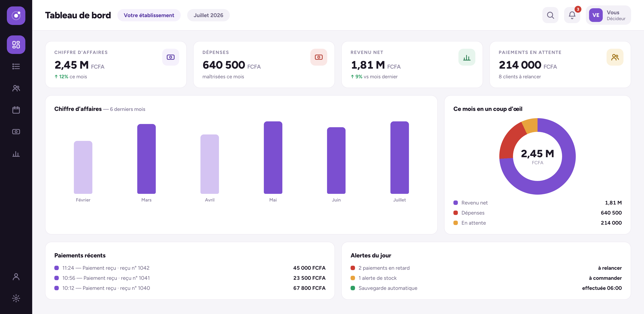
Task: Click the Chiffre d'affaires card banknote icon
Action: click(170, 57)
